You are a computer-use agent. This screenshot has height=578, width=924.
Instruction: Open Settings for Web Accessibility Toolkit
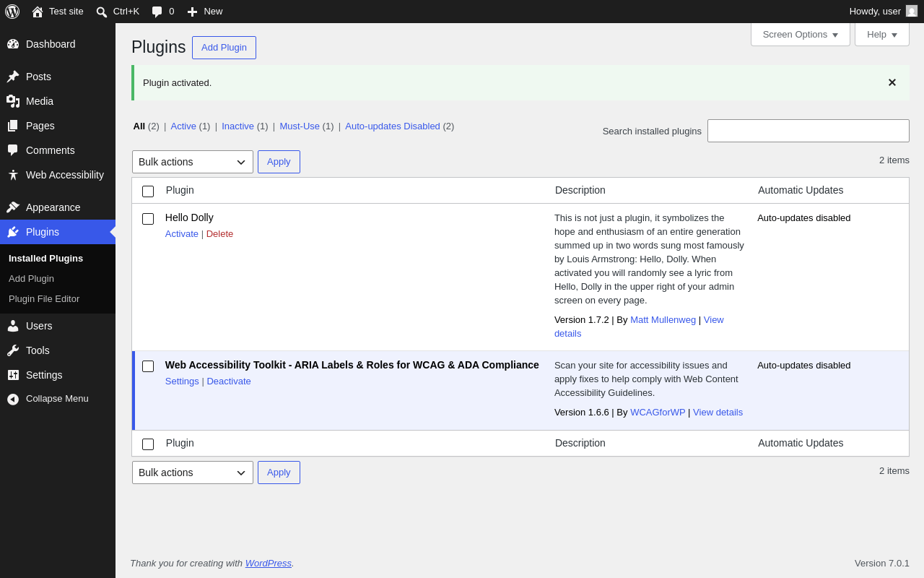[x=182, y=381]
